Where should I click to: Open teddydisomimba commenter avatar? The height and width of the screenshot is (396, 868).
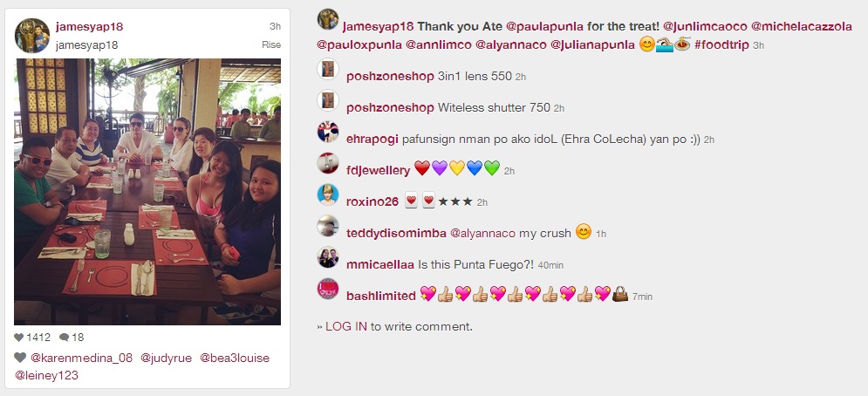328,226
